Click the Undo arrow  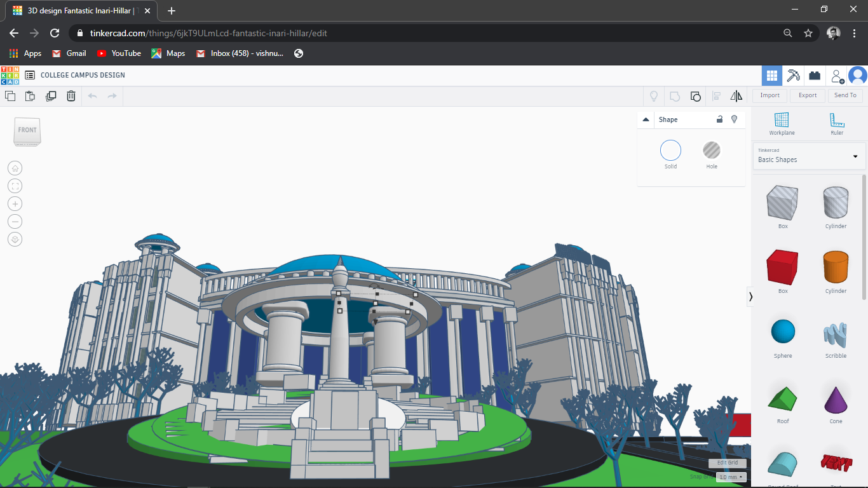coord(92,96)
